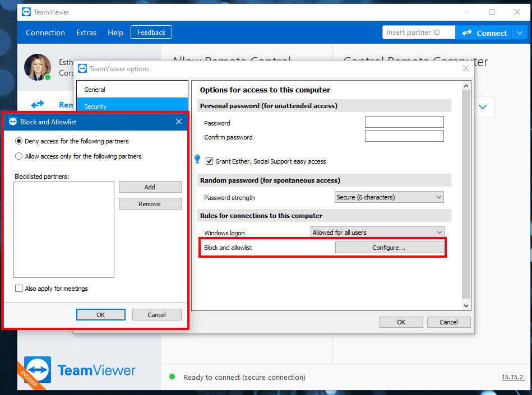Click the version number 15.15.2 link

click(512, 377)
